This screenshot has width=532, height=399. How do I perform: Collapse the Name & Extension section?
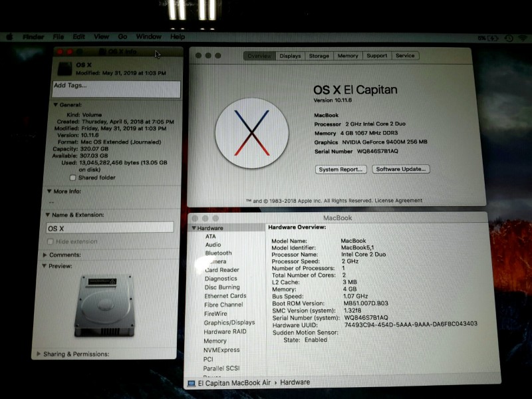[47, 215]
